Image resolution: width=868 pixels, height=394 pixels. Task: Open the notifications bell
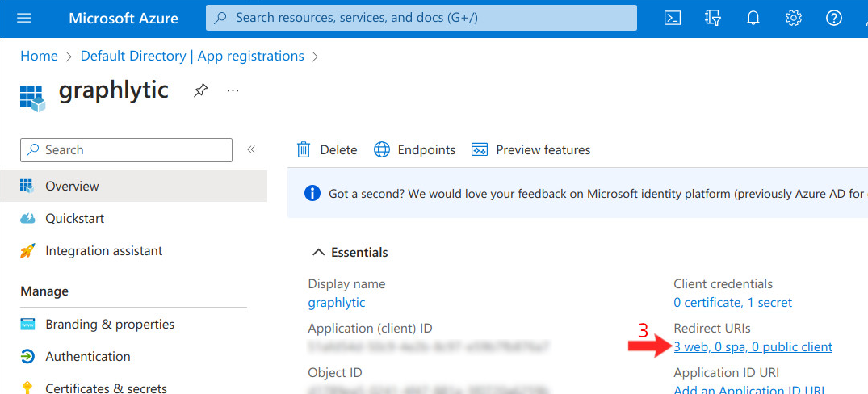click(753, 19)
